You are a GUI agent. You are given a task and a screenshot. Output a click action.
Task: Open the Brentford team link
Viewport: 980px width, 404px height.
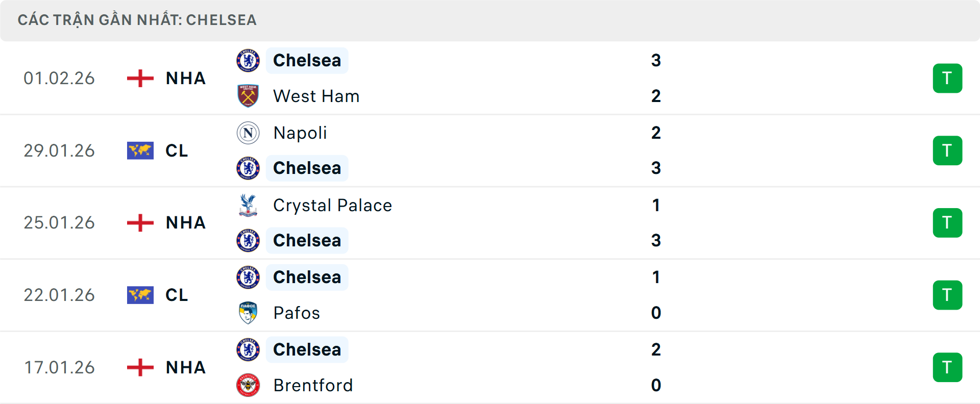pos(313,385)
